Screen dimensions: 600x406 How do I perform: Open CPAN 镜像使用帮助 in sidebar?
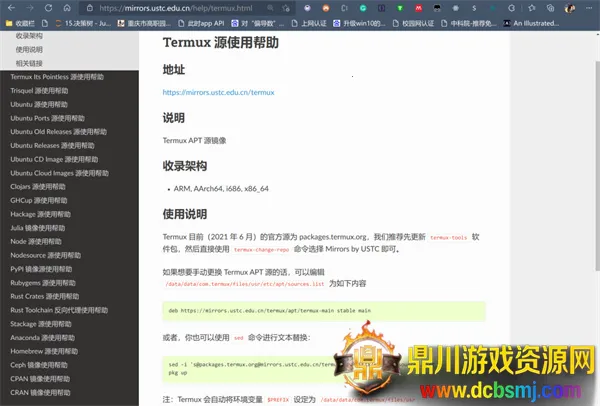(x=40, y=379)
